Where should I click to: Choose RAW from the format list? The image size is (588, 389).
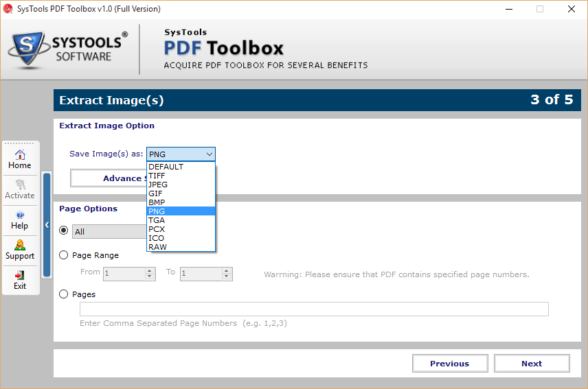[x=181, y=247]
